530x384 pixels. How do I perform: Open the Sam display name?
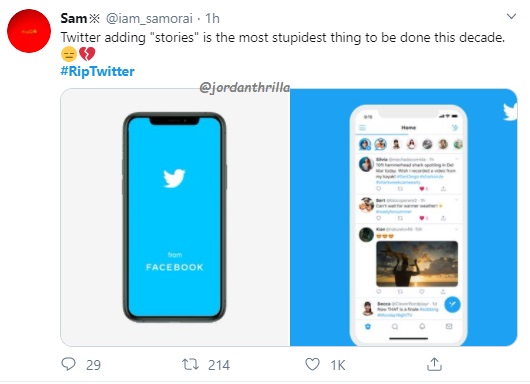click(74, 18)
